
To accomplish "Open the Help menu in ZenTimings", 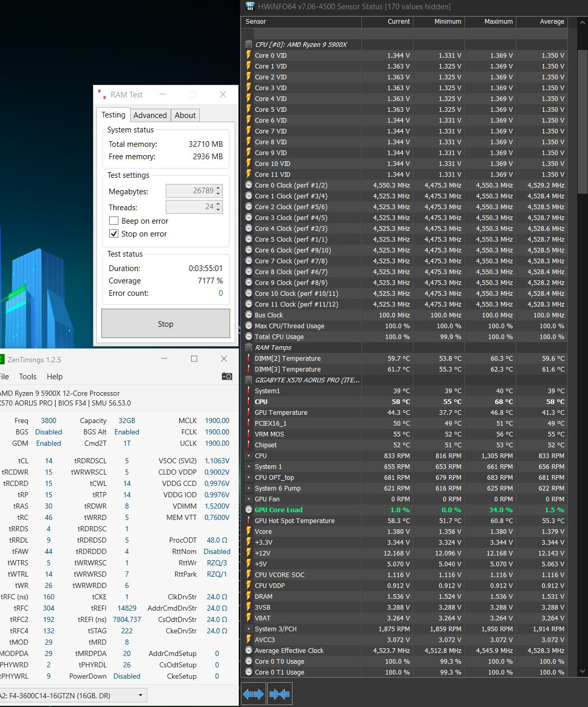I will click(x=55, y=377).
